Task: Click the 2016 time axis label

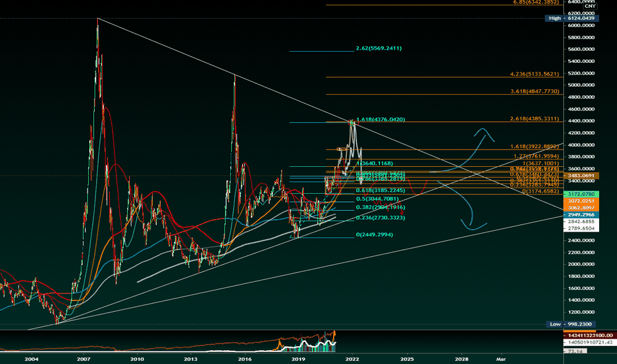Action: [x=245, y=359]
